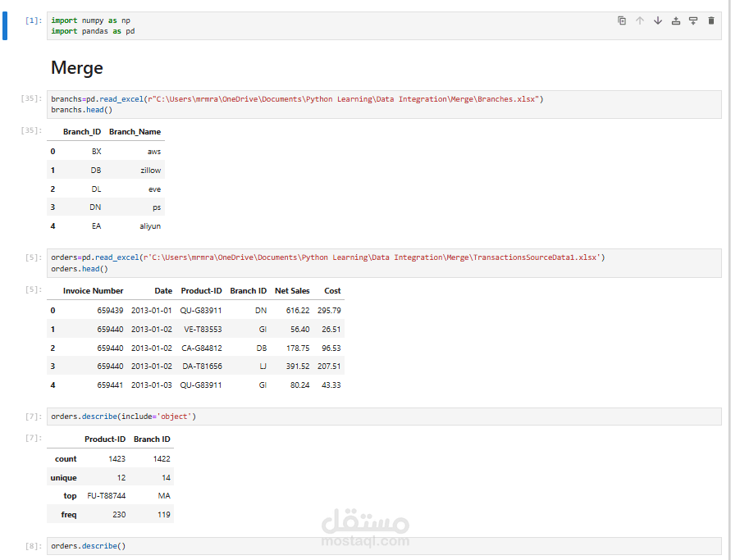Click product ID VE-T83553
The image size is (731, 560).
(203, 329)
